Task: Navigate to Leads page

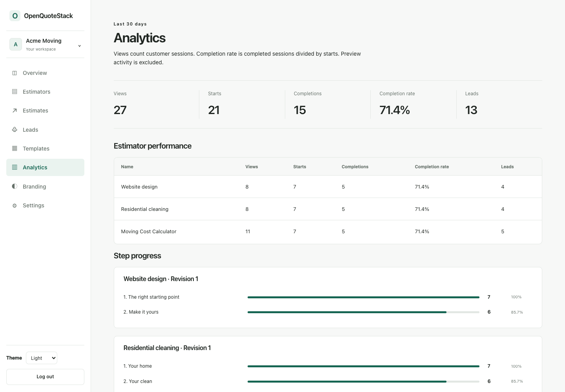Action: (45, 130)
